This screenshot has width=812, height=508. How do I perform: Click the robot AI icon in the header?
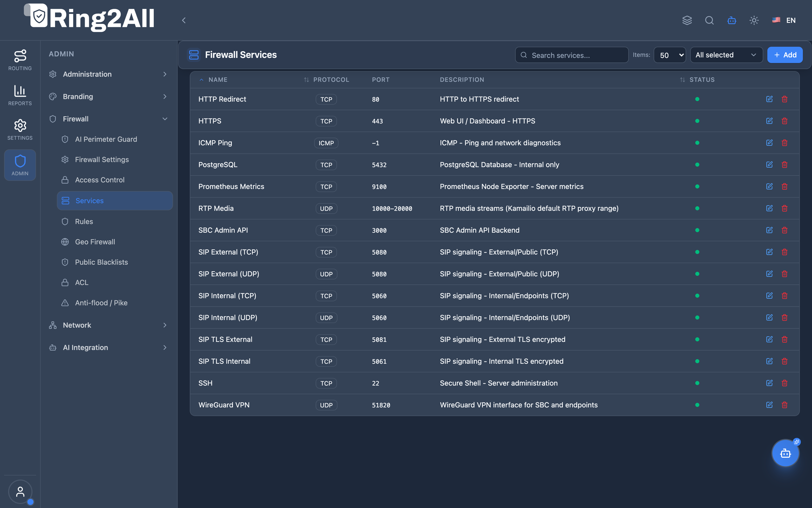tap(732, 21)
